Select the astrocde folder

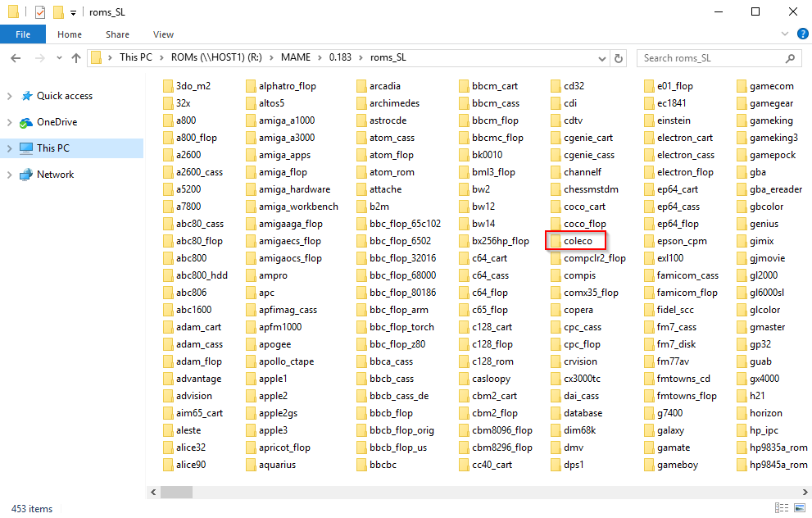point(382,120)
